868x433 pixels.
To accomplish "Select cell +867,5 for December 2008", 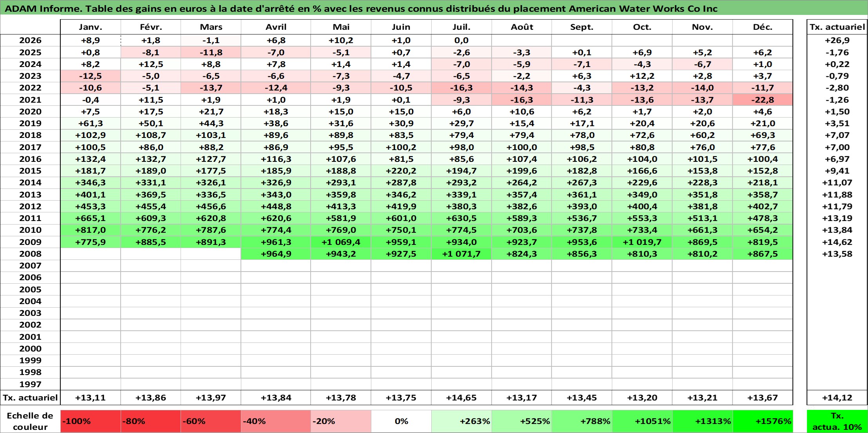I will [763, 254].
